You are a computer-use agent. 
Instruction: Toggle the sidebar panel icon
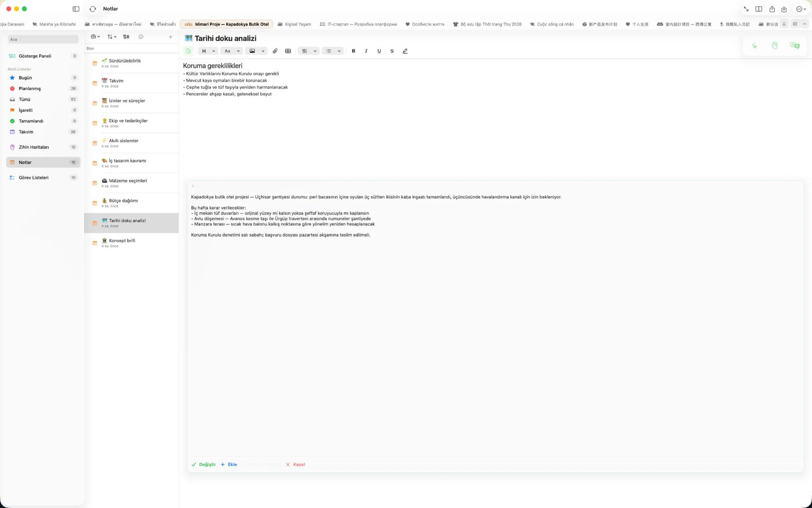(x=76, y=9)
